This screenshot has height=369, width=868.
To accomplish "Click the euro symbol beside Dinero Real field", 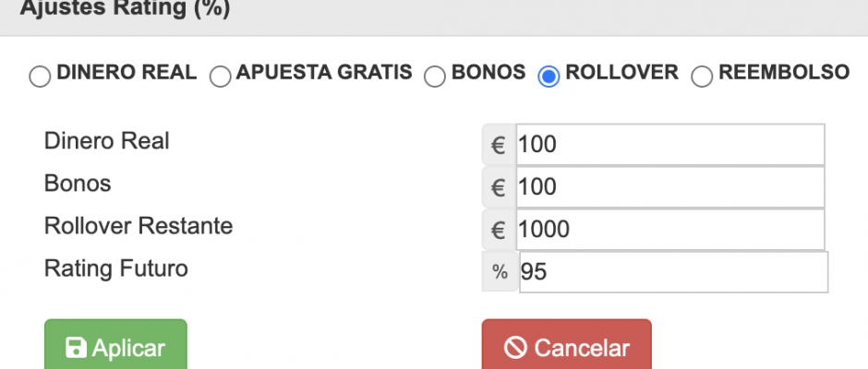I will (x=499, y=145).
